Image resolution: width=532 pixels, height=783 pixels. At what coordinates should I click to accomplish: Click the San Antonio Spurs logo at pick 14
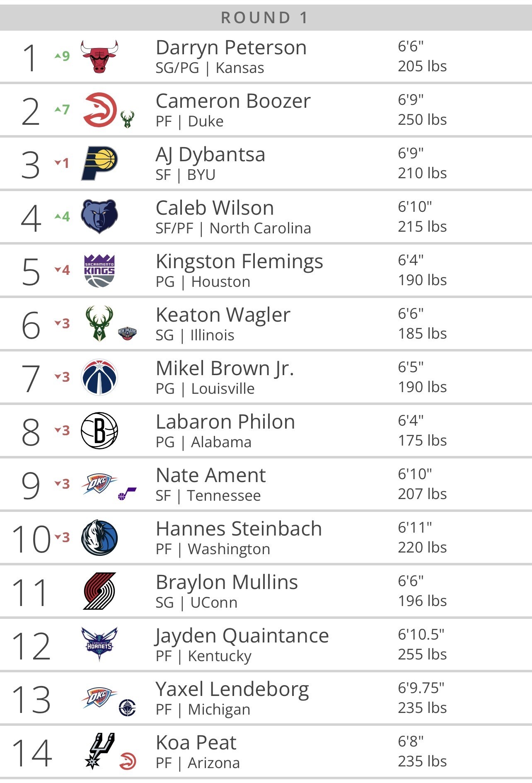point(99,751)
